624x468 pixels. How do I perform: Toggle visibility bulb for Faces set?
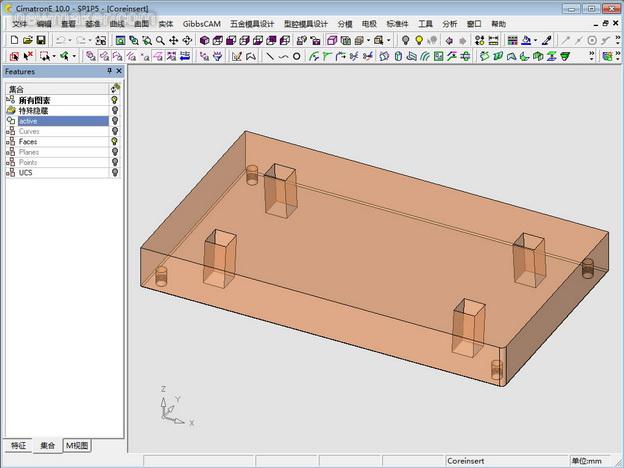(115, 142)
